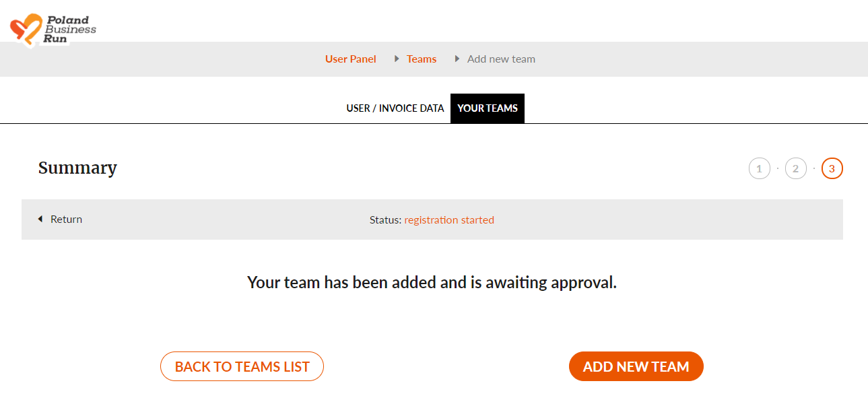The image size is (868, 404).
Task: Switch to USER / INVOICE DATA tab
Action: click(x=395, y=108)
